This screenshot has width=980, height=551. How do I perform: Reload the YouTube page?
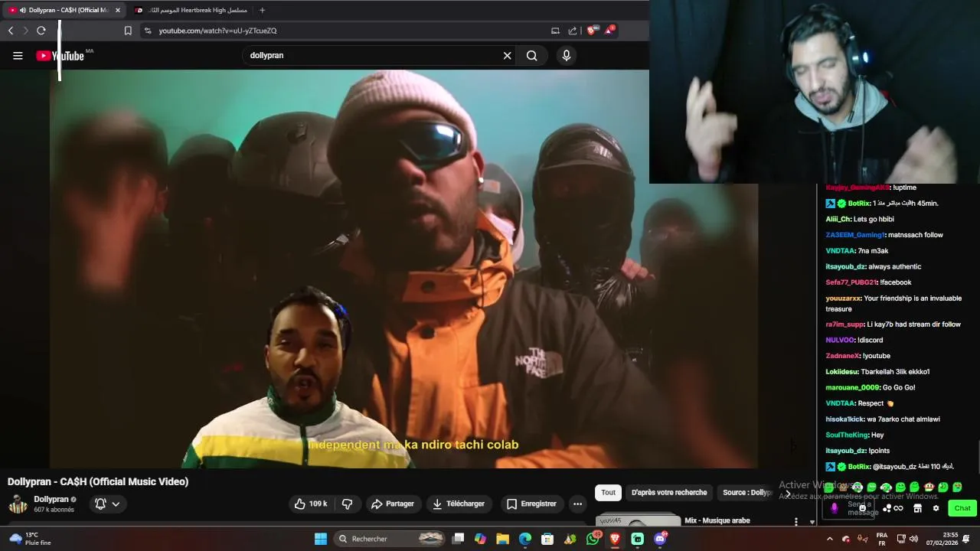41,31
